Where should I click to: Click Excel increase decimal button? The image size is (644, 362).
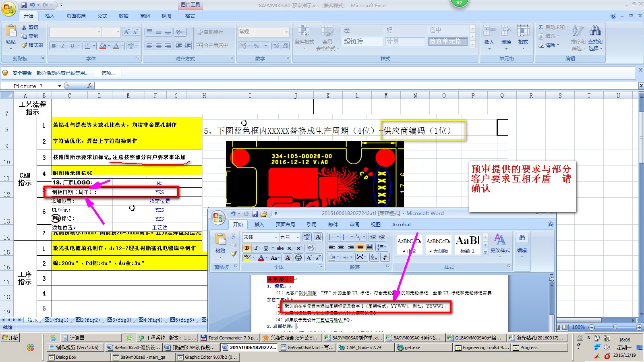[276, 46]
